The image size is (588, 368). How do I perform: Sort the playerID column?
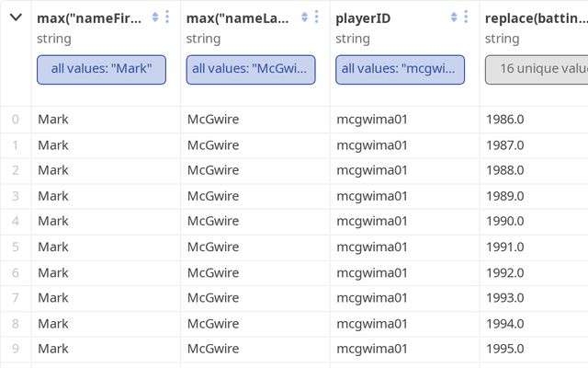point(454,17)
